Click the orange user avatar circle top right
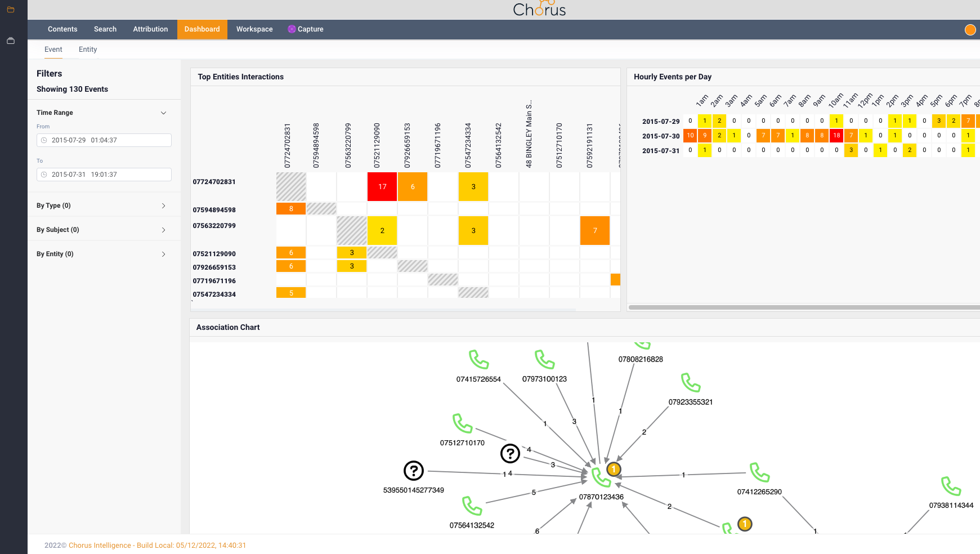Image resolution: width=980 pixels, height=554 pixels. point(970,29)
